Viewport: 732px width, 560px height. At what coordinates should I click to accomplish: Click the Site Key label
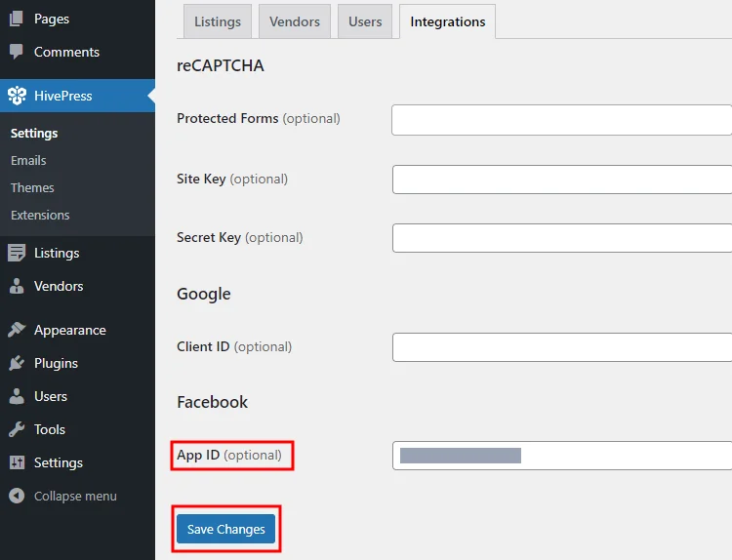(x=232, y=180)
